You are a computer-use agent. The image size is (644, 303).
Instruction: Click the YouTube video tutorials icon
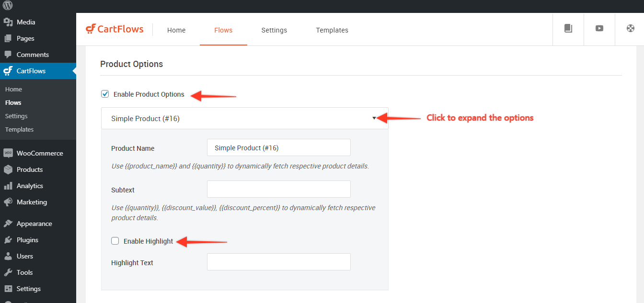(x=599, y=28)
